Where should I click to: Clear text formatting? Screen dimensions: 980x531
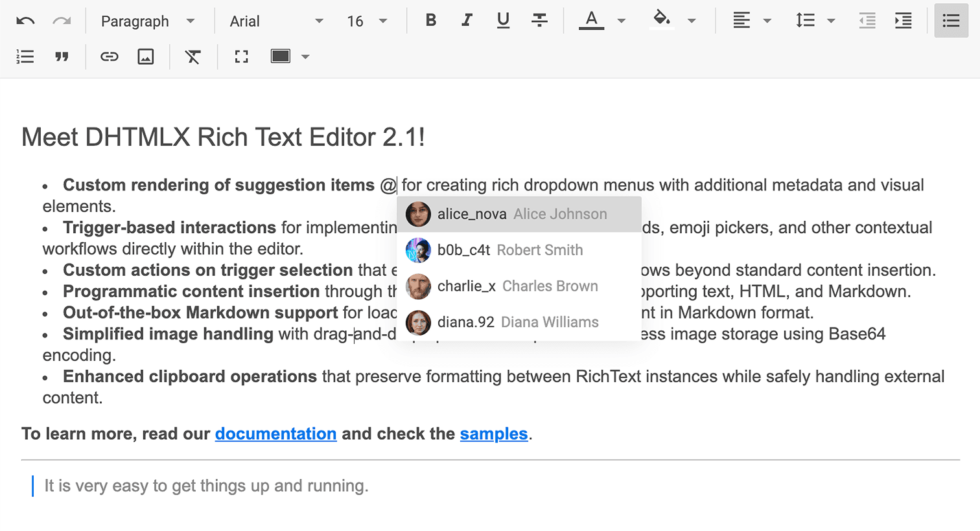[192, 57]
